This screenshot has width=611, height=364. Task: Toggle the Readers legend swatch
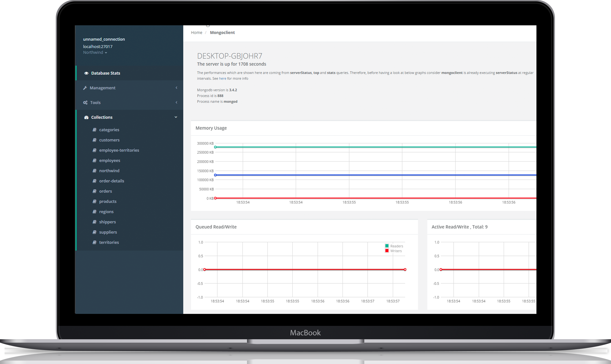[x=387, y=246]
